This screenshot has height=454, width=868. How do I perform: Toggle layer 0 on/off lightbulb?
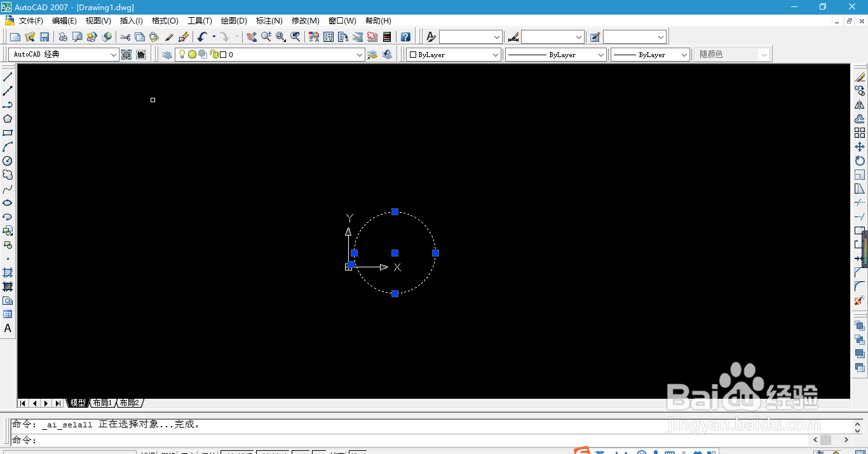(182, 55)
